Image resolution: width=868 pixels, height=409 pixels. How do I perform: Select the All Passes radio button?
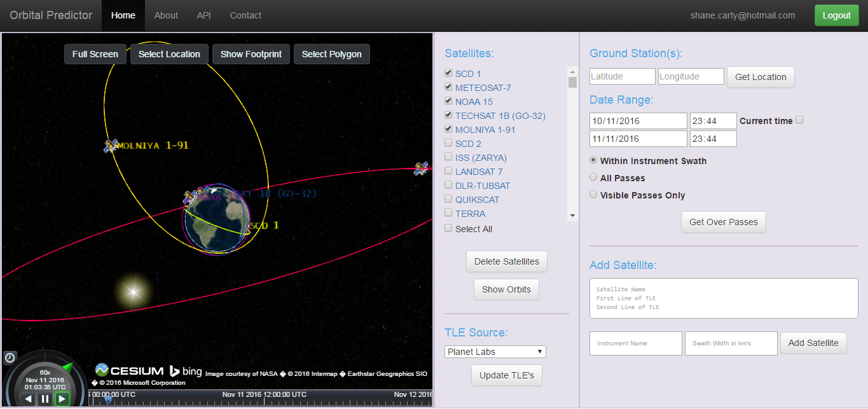click(x=593, y=177)
